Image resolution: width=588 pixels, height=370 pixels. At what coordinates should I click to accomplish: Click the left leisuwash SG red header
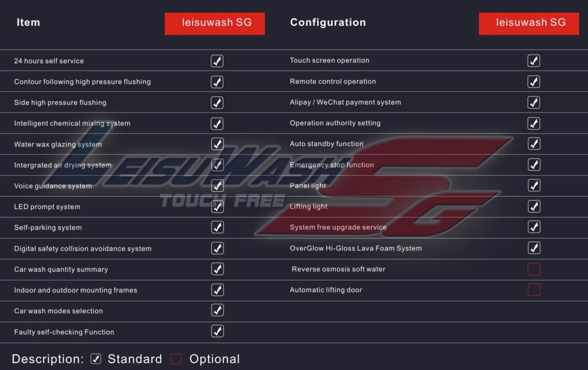[x=215, y=24]
